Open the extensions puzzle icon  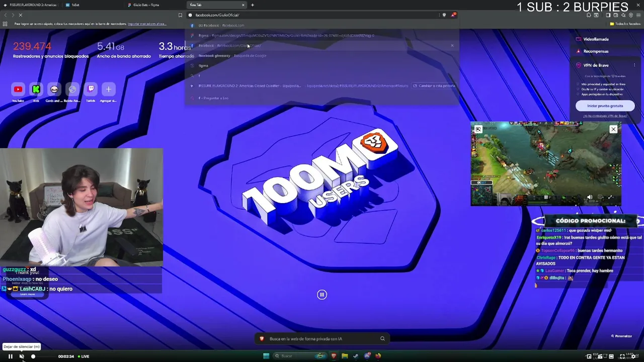pos(589,15)
